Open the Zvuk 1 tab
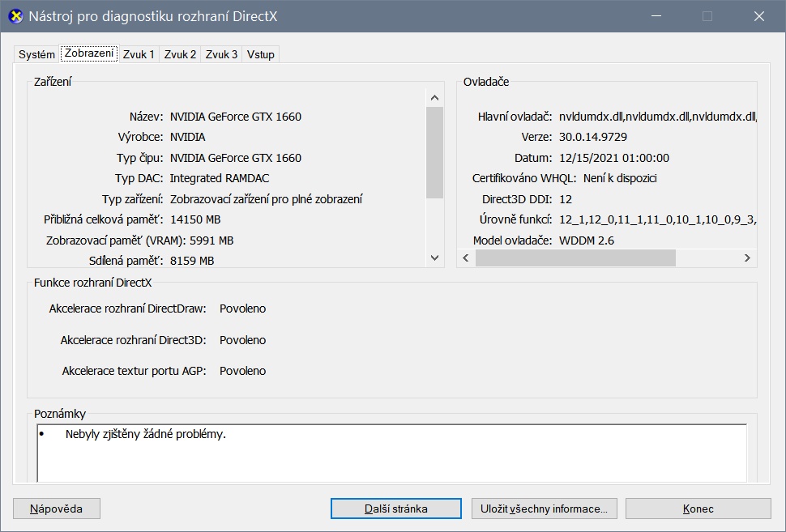The image size is (786, 532). (139, 54)
